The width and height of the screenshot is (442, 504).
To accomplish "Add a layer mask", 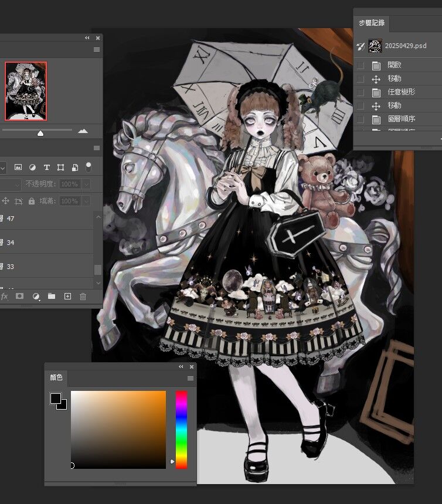I will 19,296.
